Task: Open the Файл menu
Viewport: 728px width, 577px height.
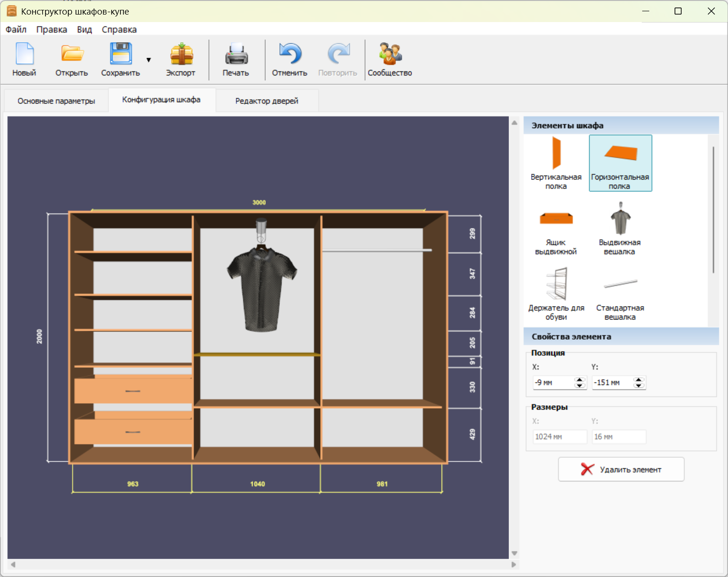Action: tap(16, 30)
